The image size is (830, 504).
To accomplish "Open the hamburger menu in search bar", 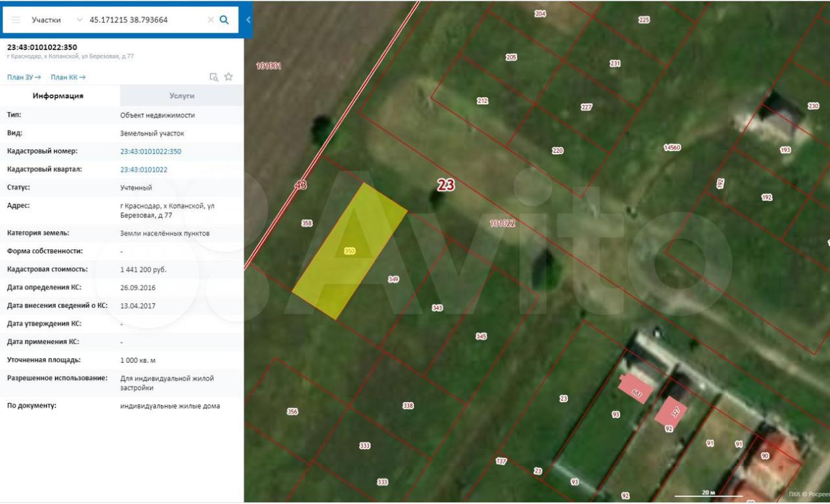I will click(16, 20).
